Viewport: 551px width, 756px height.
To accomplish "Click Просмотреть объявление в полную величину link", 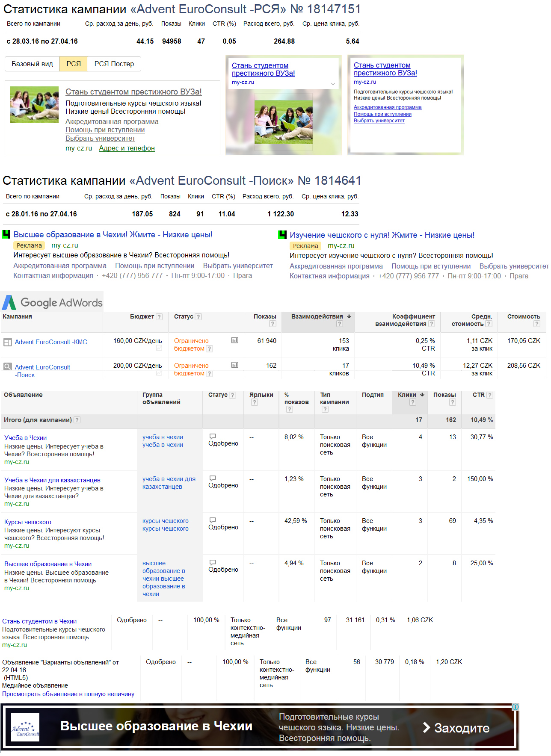I will pos(68,694).
